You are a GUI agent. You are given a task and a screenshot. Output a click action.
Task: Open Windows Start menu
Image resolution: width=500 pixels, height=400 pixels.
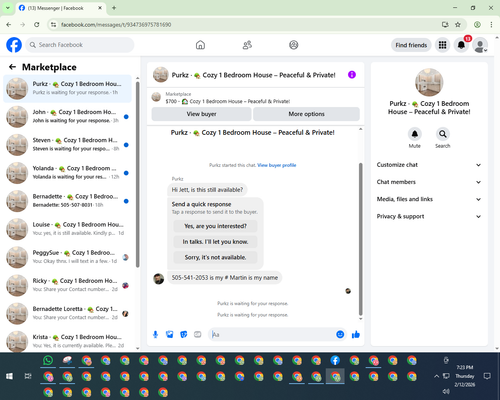(x=9, y=376)
